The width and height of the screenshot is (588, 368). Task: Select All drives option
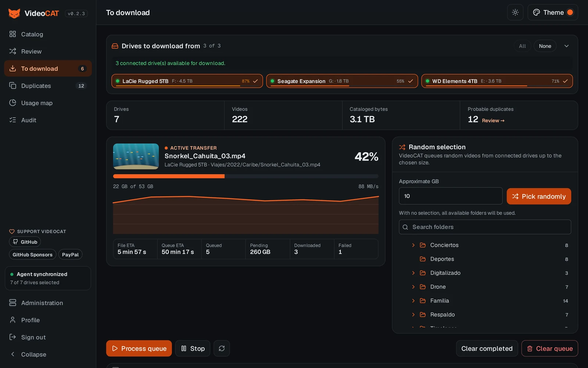522,46
